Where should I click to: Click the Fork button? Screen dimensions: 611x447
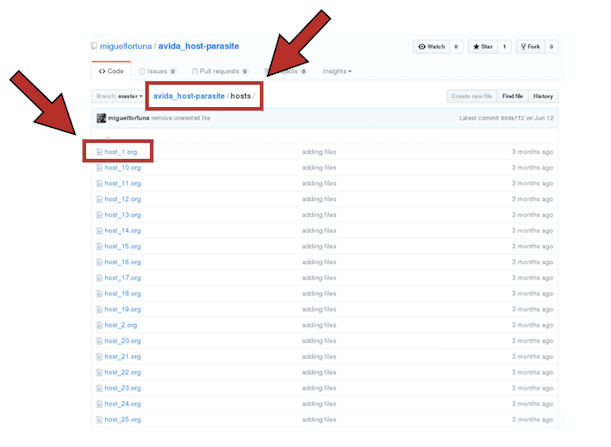[531, 47]
